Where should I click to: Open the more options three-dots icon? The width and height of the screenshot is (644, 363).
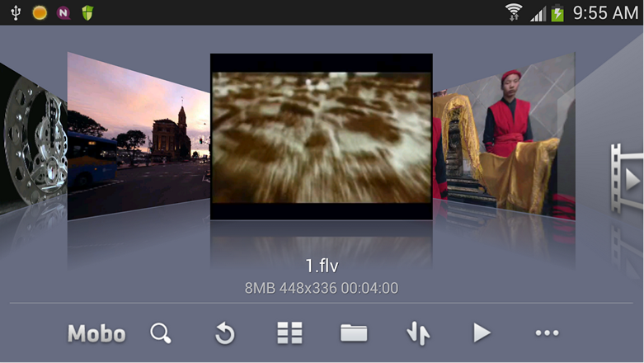(x=547, y=333)
